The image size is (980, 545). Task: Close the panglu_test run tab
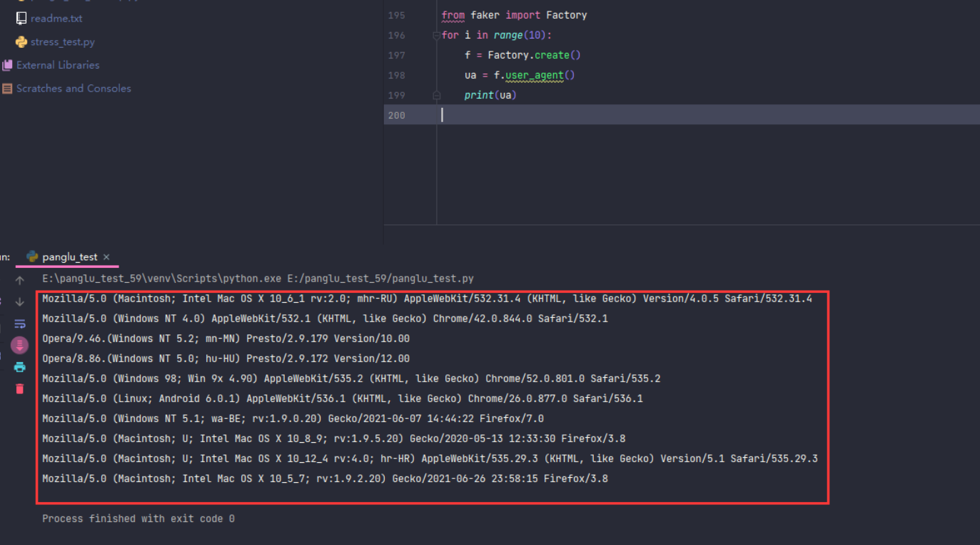(106, 257)
